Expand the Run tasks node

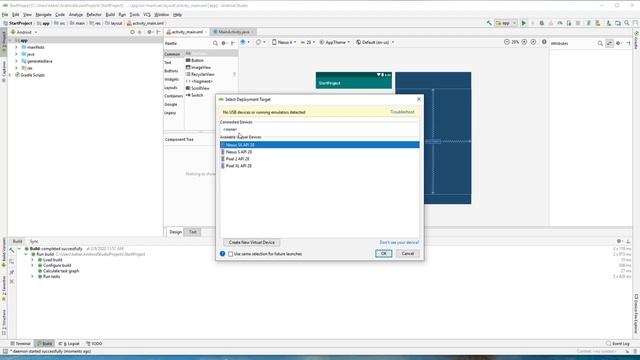(32, 276)
